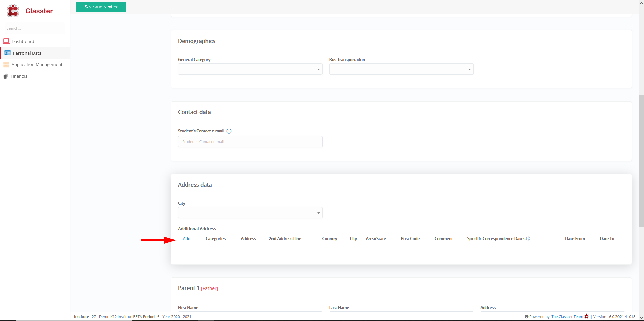Click the Date From column header
644x321 pixels.
(x=575, y=239)
